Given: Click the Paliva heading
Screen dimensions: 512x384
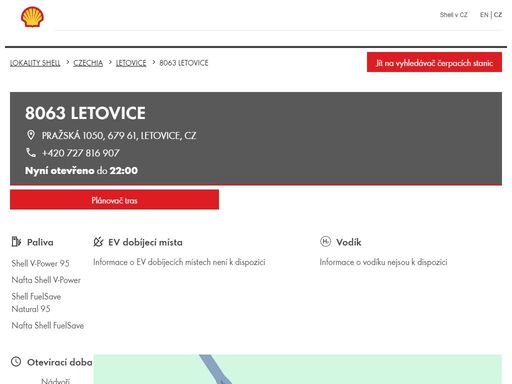Looking at the screenshot, I should coord(40,242).
